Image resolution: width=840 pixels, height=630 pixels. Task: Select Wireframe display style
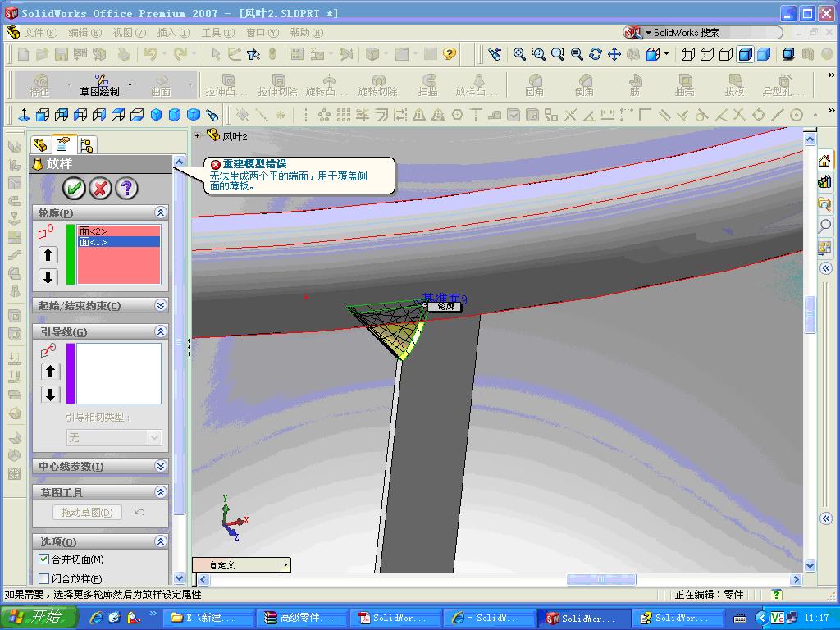[688, 54]
